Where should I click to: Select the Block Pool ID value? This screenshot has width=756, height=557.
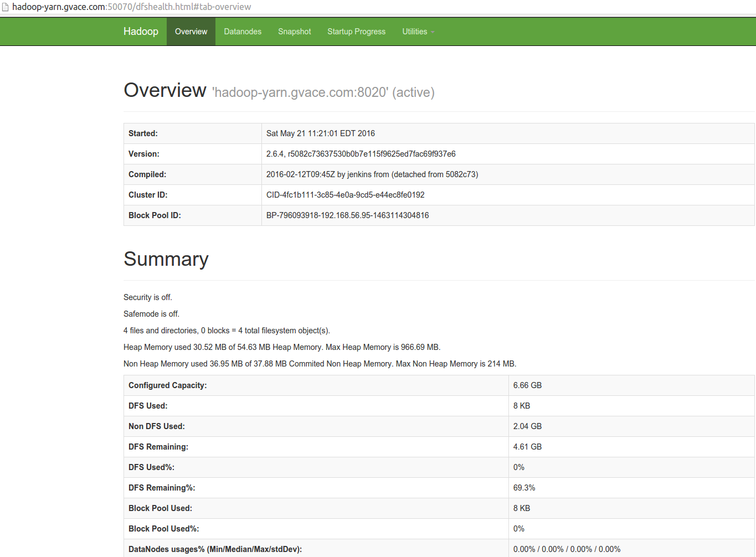[x=347, y=215]
